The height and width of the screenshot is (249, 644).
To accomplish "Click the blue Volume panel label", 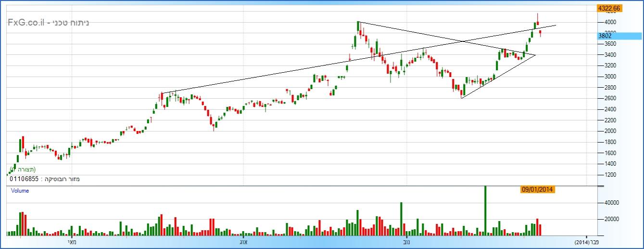I will [x=20, y=191].
